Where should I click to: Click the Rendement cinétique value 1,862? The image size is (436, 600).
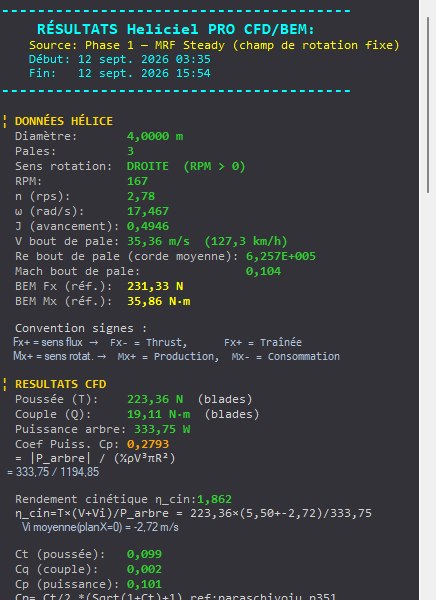[214, 499]
